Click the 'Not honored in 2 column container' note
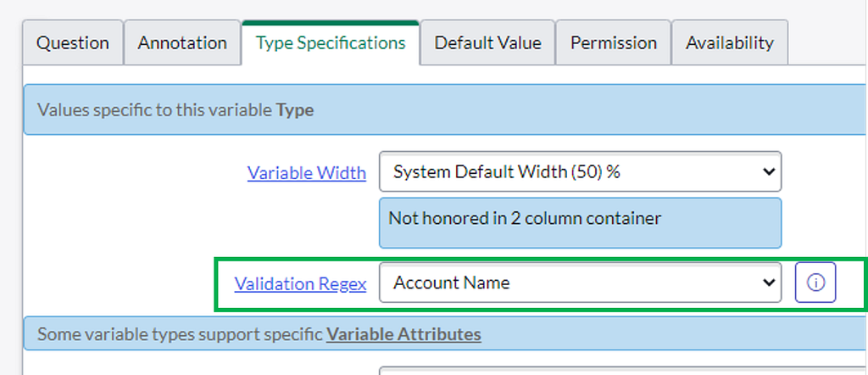868x375 pixels. pyautogui.click(x=580, y=222)
